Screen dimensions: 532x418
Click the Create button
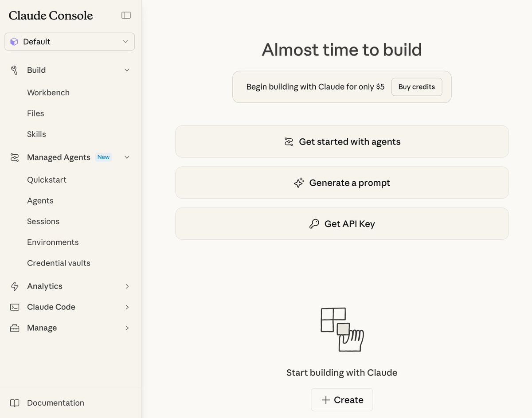342,400
